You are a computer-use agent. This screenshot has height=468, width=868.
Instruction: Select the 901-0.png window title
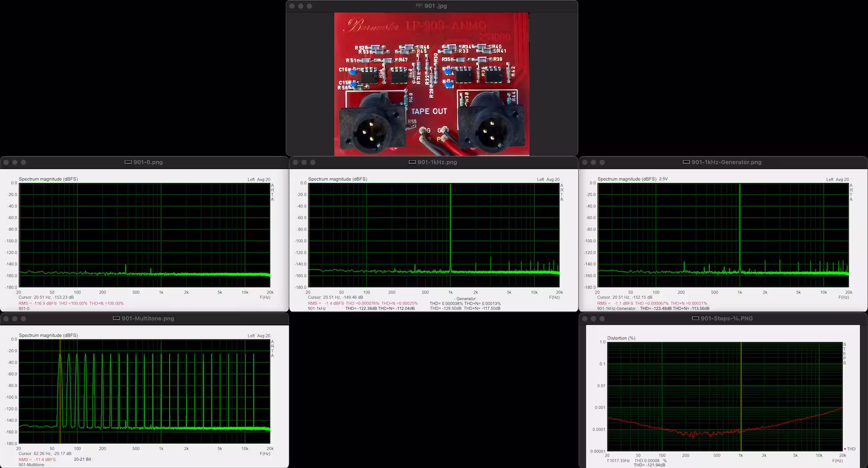point(148,162)
